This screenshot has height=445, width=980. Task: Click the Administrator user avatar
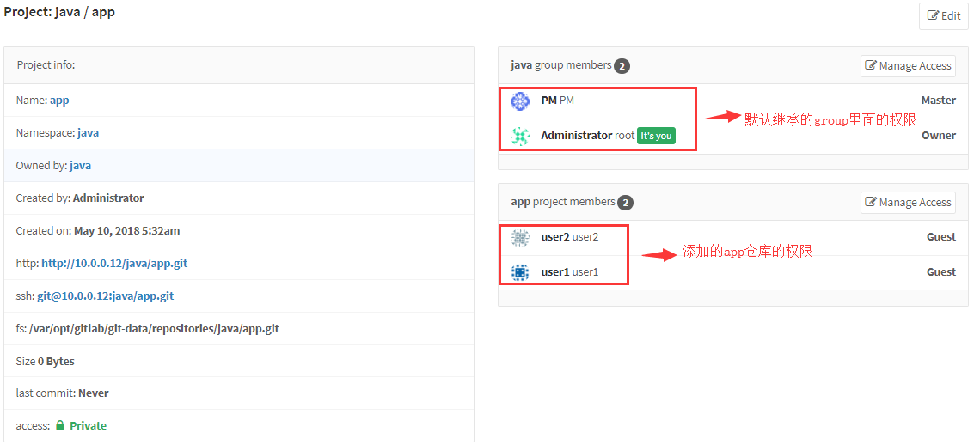coord(520,136)
